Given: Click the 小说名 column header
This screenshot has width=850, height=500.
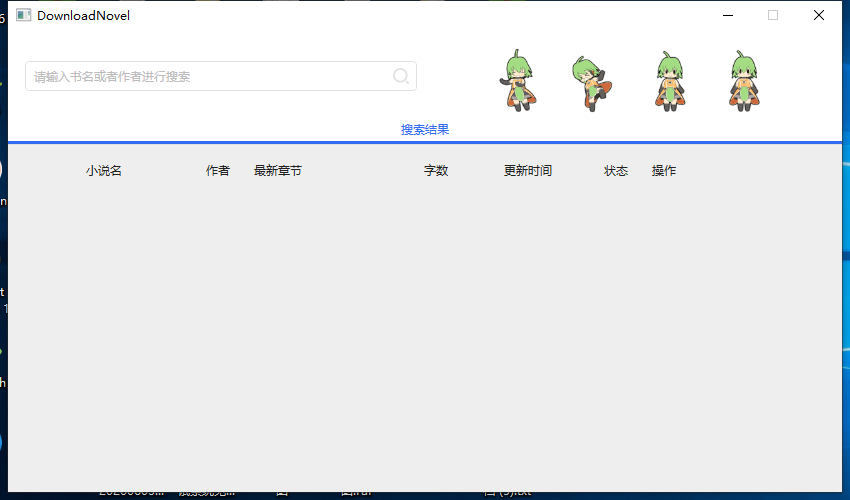Looking at the screenshot, I should coord(104,171).
